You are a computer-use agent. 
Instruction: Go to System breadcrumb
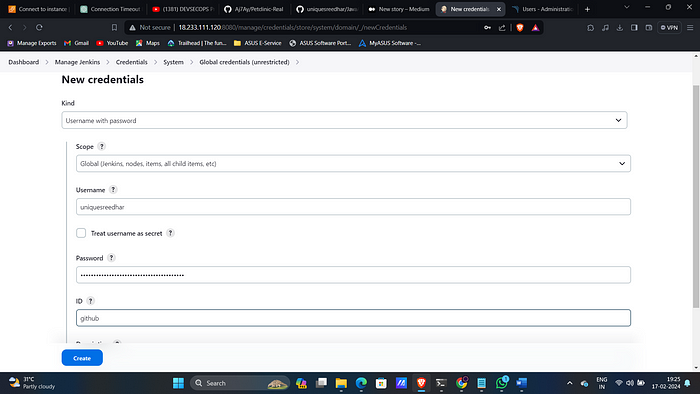173,62
